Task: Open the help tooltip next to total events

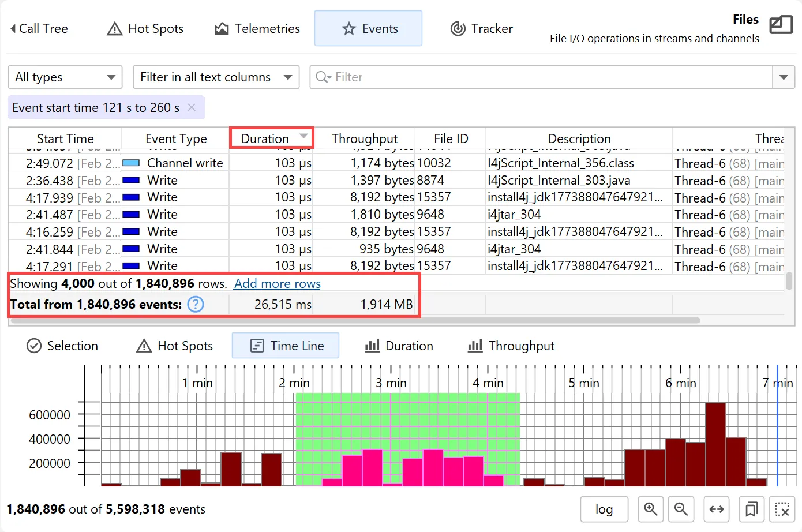Action: pos(195,304)
